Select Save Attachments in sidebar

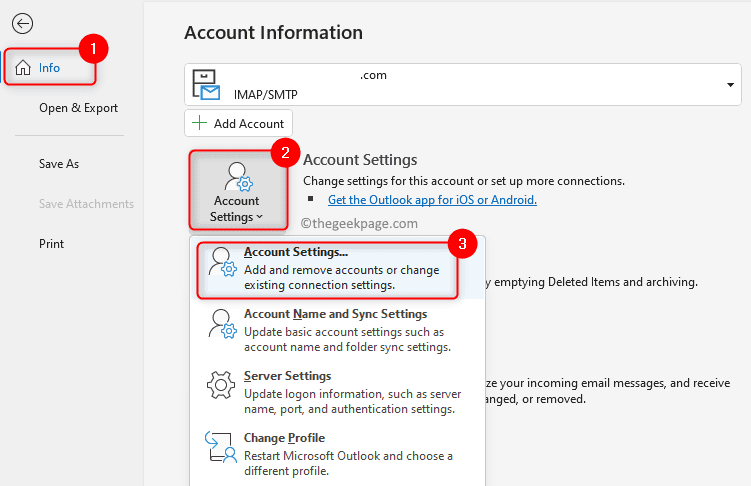(86, 204)
